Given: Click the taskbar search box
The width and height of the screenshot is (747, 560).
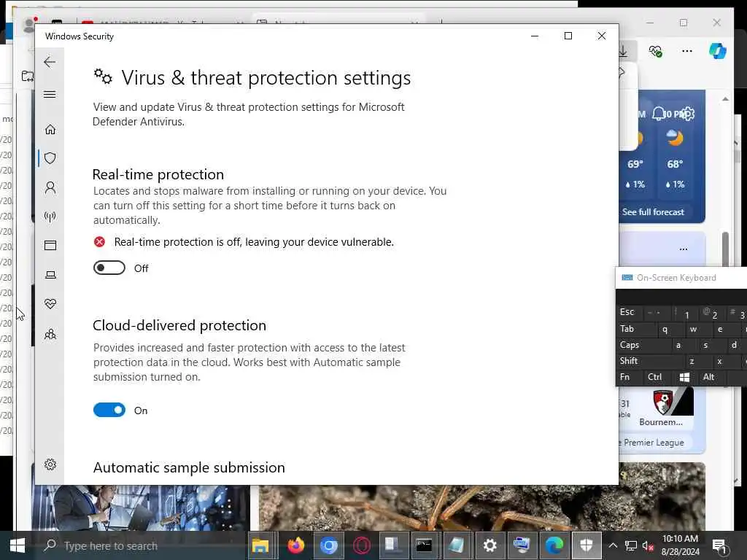Looking at the screenshot, I should click(141, 545).
